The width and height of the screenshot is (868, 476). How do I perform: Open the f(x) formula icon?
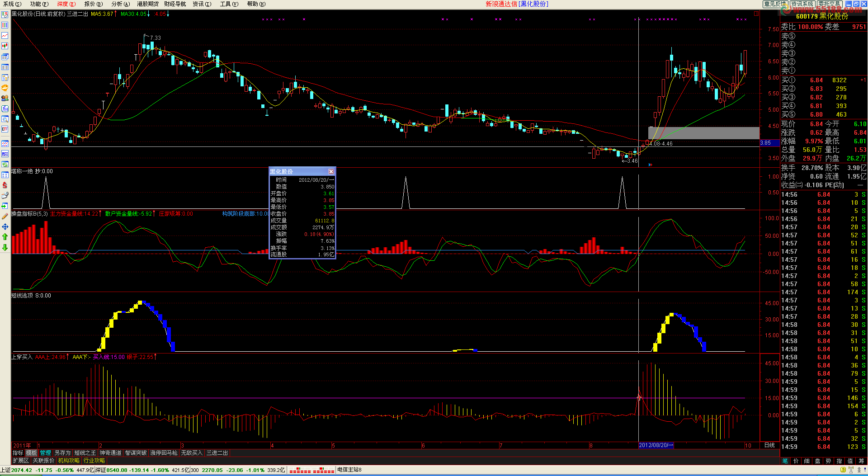[x=5, y=108]
